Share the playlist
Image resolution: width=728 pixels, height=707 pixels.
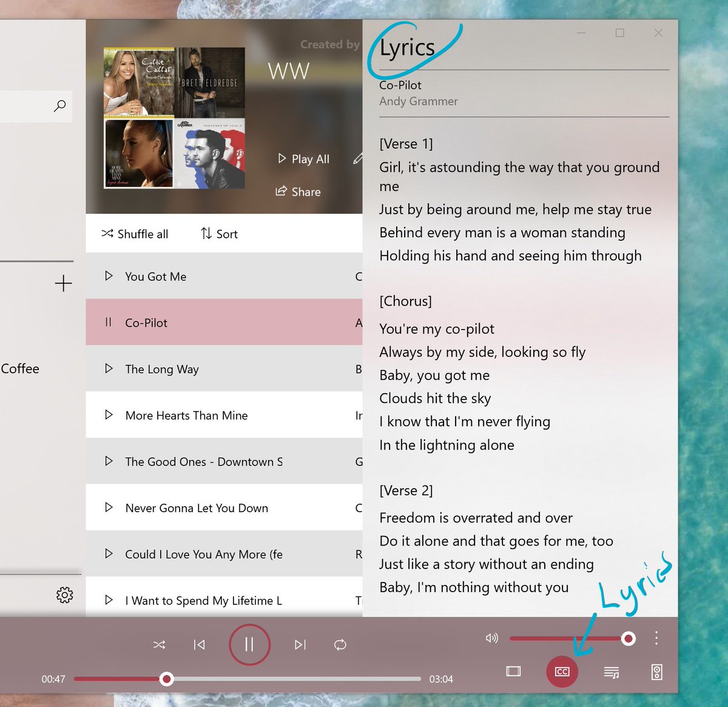click(298, 191)
